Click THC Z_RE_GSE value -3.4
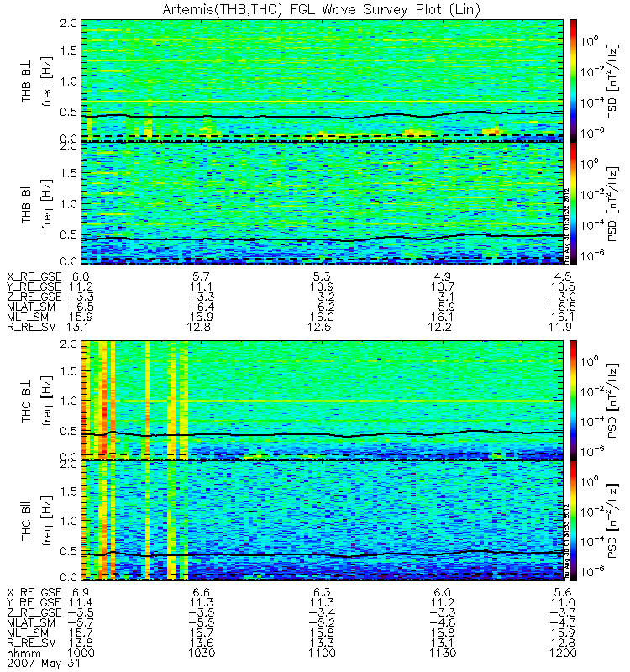 point(322,612)
